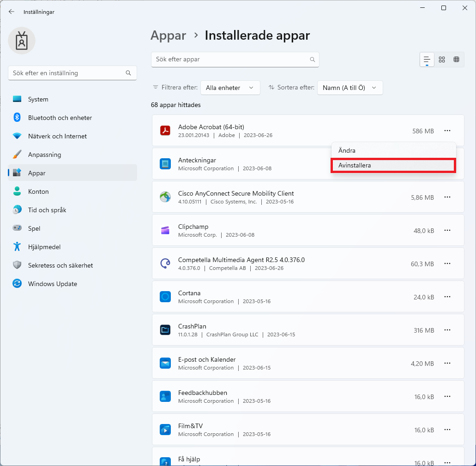Go back with the arrow icon
Screen dimensions: 476x466
12,12
